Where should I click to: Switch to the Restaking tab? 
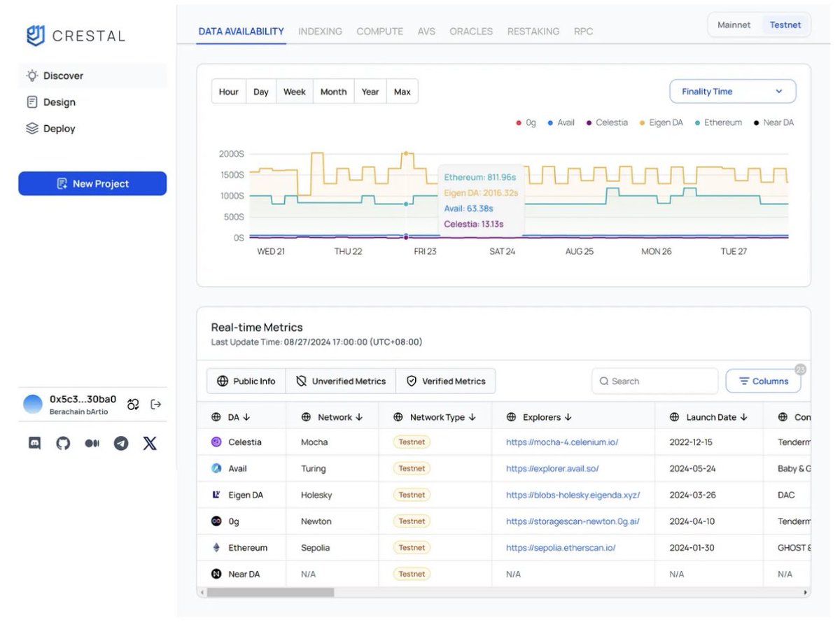click(533, 31)
